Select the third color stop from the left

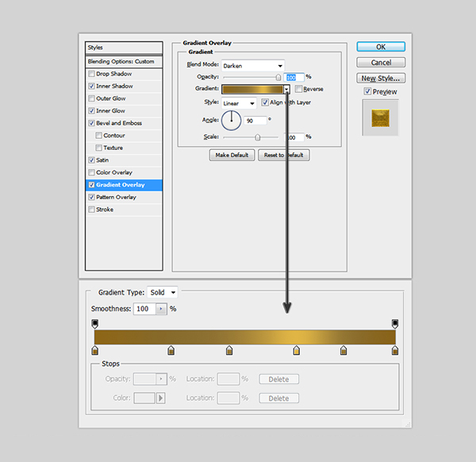(229, 350)
